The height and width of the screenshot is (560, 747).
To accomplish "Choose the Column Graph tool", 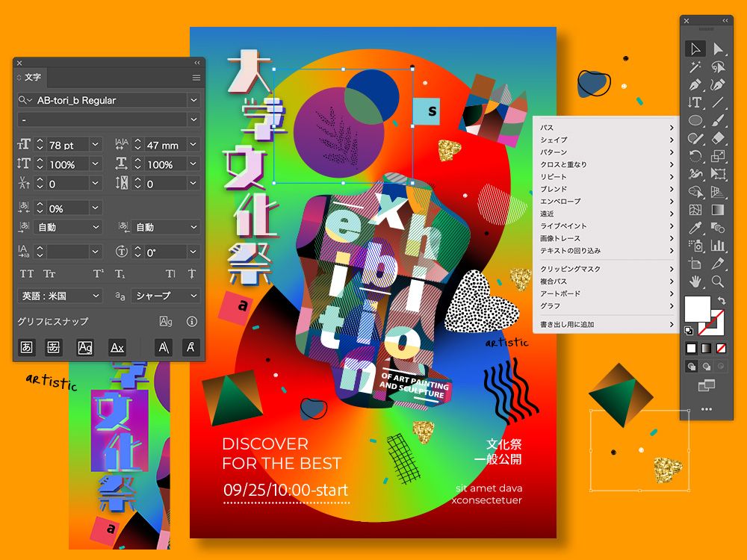I will [717, 246].
